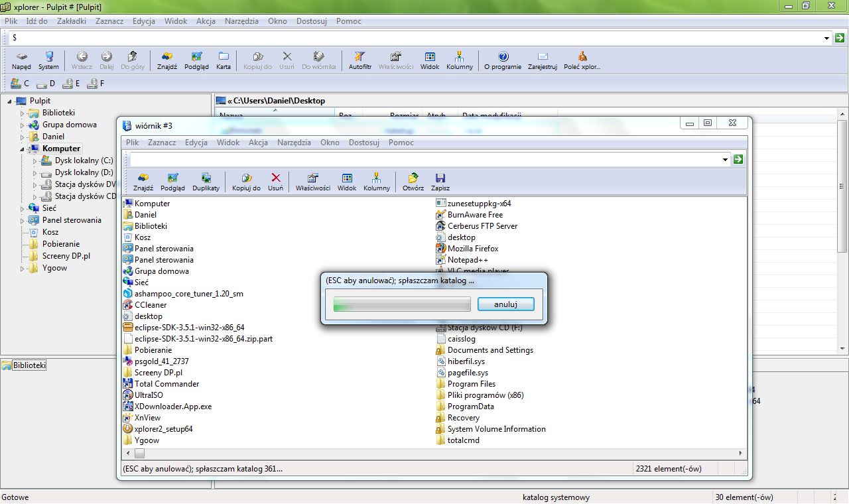Open the Zakładki menu
The image size is (849, 504).
[72, 21]
